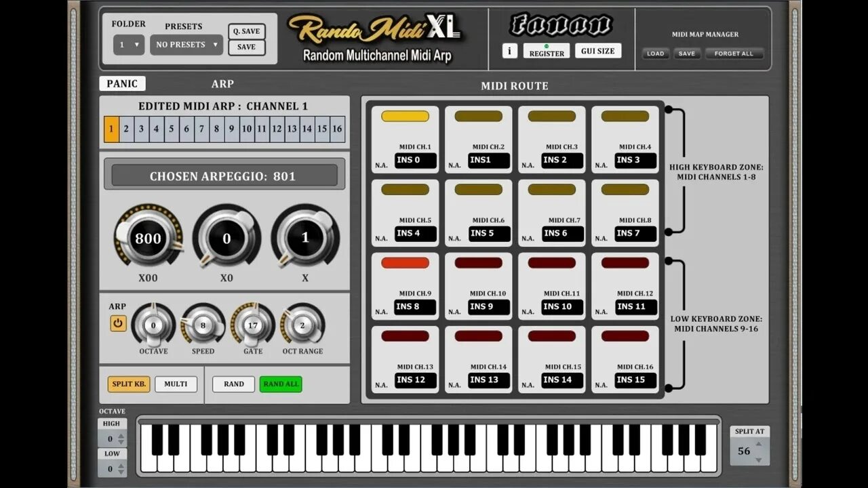Click the GUI SIZE button

tap(598, 51)
